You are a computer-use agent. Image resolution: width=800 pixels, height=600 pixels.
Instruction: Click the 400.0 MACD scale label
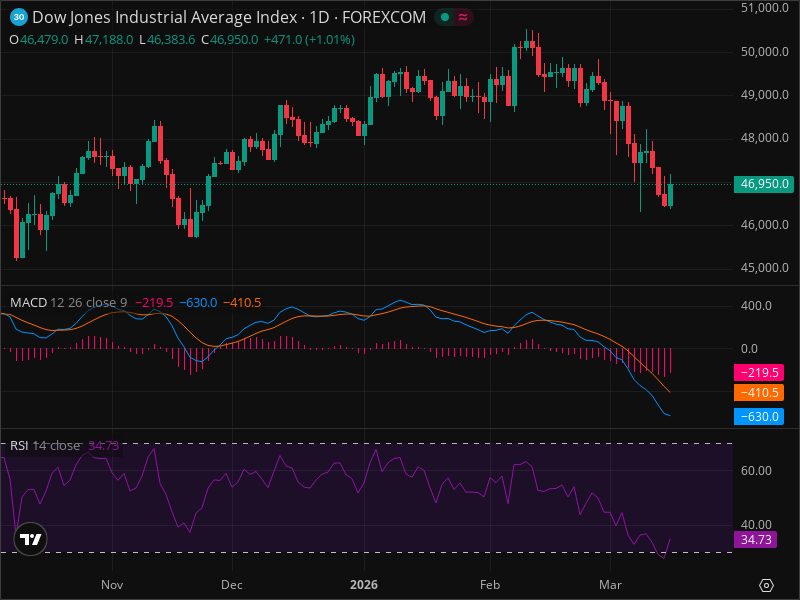point(756,306)
